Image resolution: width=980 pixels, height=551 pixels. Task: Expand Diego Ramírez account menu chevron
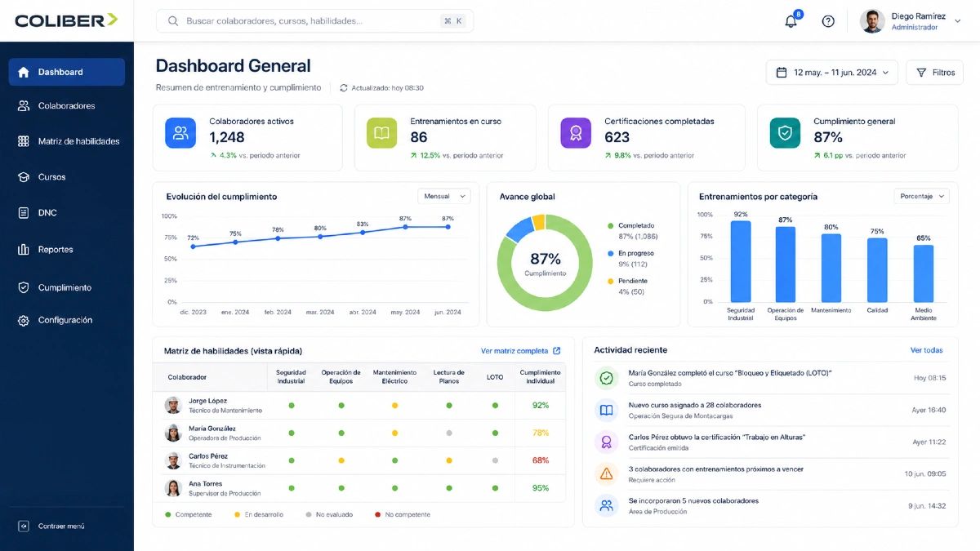(956, 27)
